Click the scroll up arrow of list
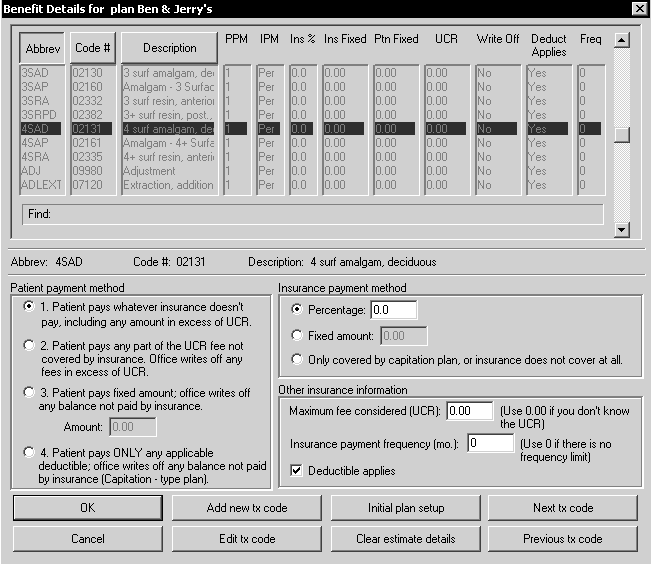Viewport: 651px width, 564px height. tap(622, 40)
